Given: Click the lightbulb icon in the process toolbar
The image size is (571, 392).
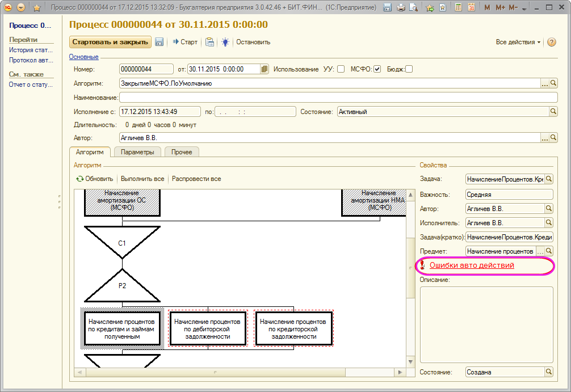Looking at the screenshot, I should [x=225, y=42].
